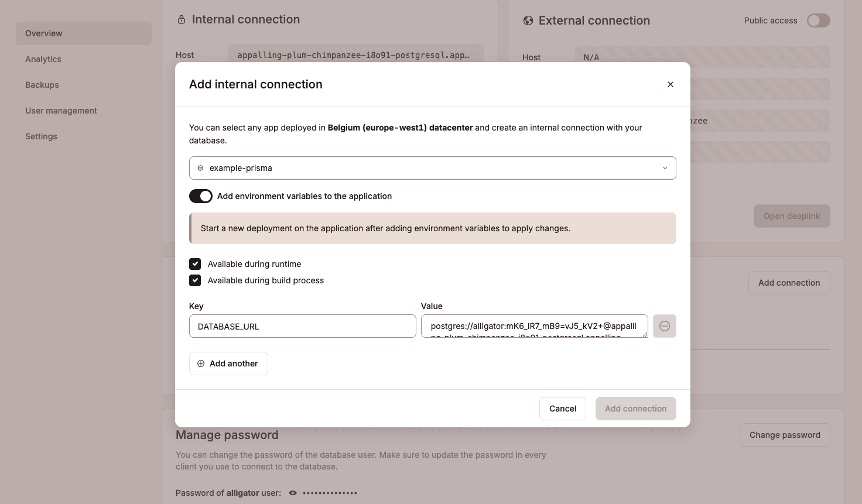Click the chevron in the app selector field

[665, 168]
